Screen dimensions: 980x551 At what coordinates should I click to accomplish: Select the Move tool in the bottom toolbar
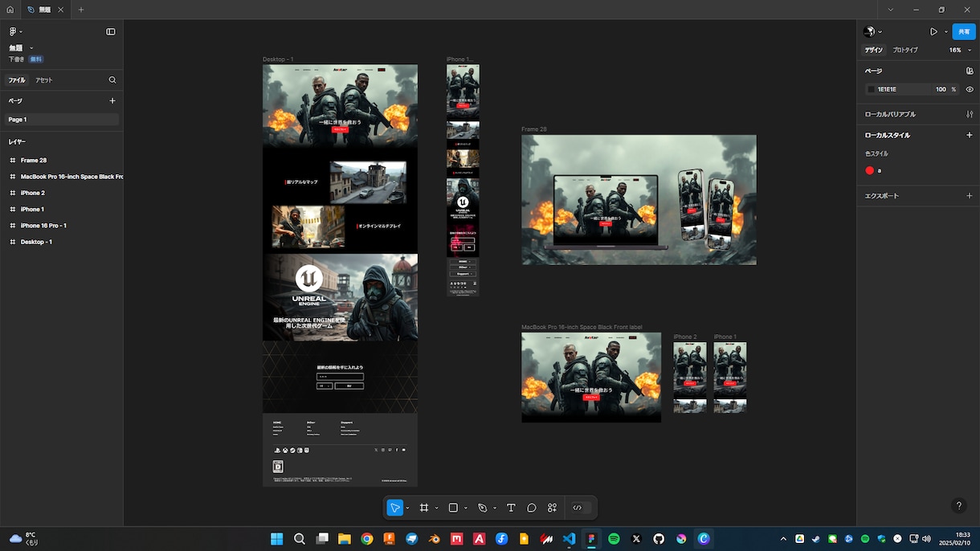(x=394, y=508)
